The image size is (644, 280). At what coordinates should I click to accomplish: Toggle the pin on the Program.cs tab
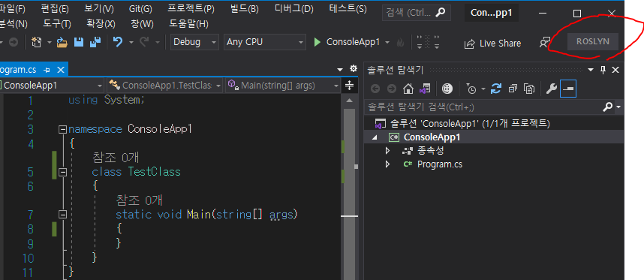(x=47, y=71)
